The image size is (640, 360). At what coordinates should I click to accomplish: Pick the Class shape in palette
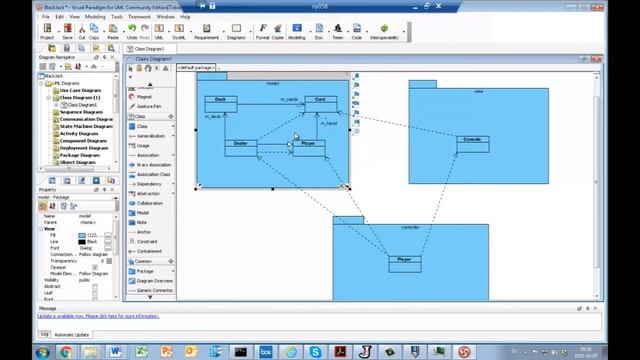[139, 126]
